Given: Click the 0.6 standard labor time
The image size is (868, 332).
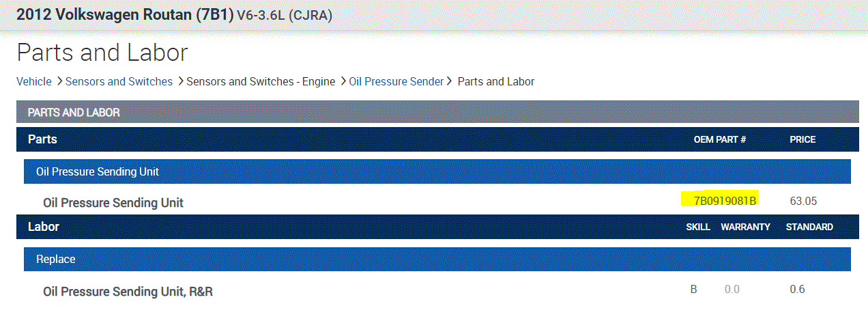Looking at the screenshot, I should click(x=797, y=290).
